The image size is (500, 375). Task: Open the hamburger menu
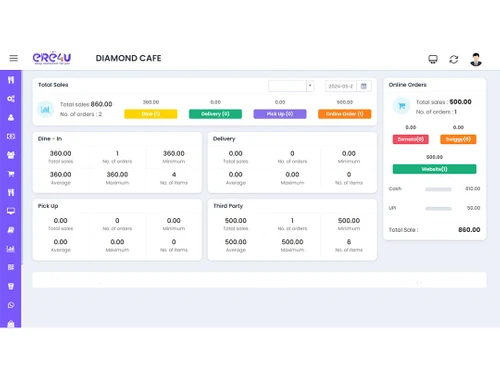pos(14,58)
